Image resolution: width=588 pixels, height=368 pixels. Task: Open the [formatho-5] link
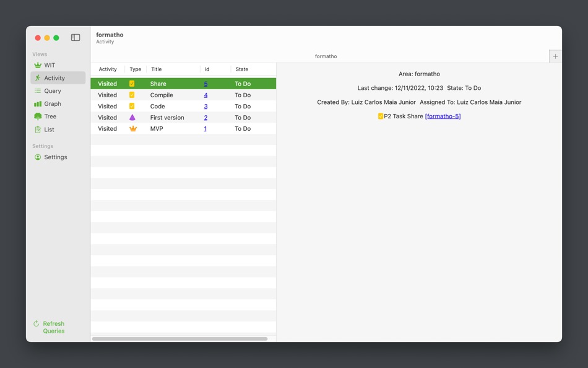[x=443, y=116]
